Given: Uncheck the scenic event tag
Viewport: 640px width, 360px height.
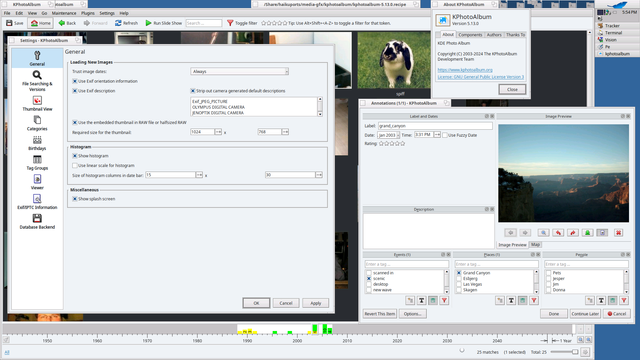Looking at the screenshot, I should tap(369, 278).
